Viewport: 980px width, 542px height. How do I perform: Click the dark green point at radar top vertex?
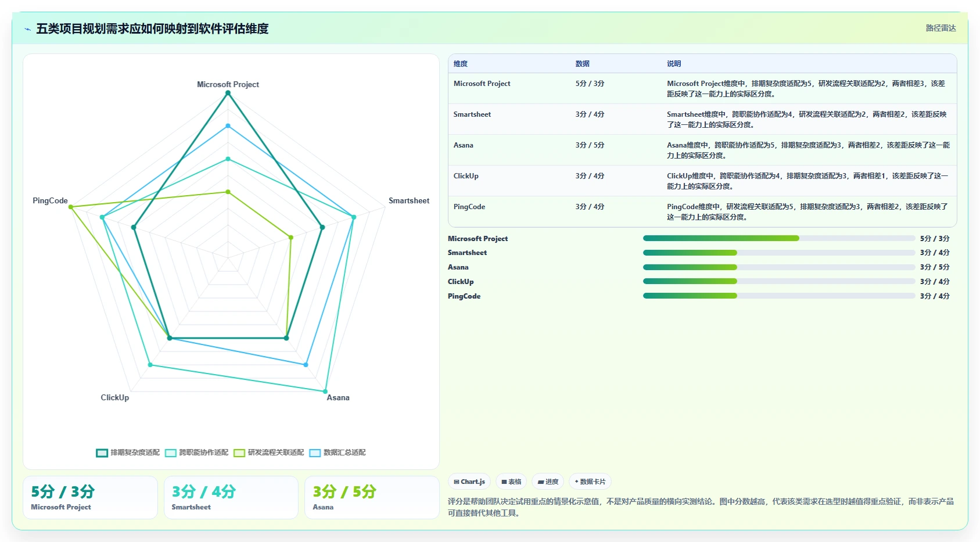pos(228,93)
